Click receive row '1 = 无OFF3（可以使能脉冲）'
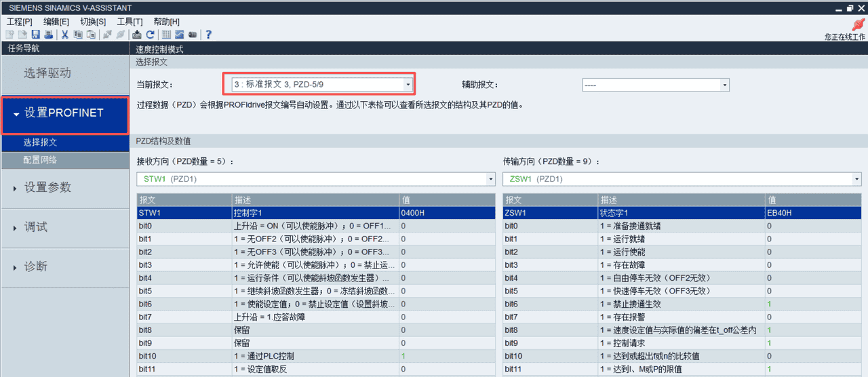This screenshot has height=377, width=868. click(316, 252)
